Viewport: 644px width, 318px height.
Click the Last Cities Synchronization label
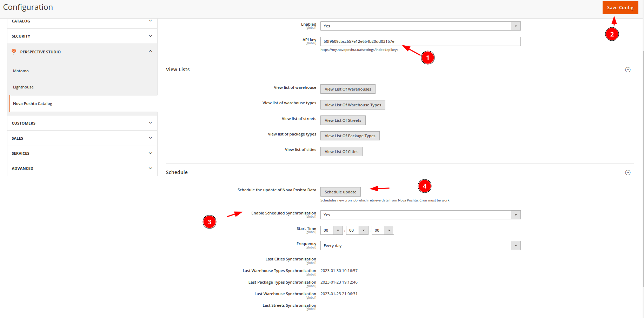[291, 259]
